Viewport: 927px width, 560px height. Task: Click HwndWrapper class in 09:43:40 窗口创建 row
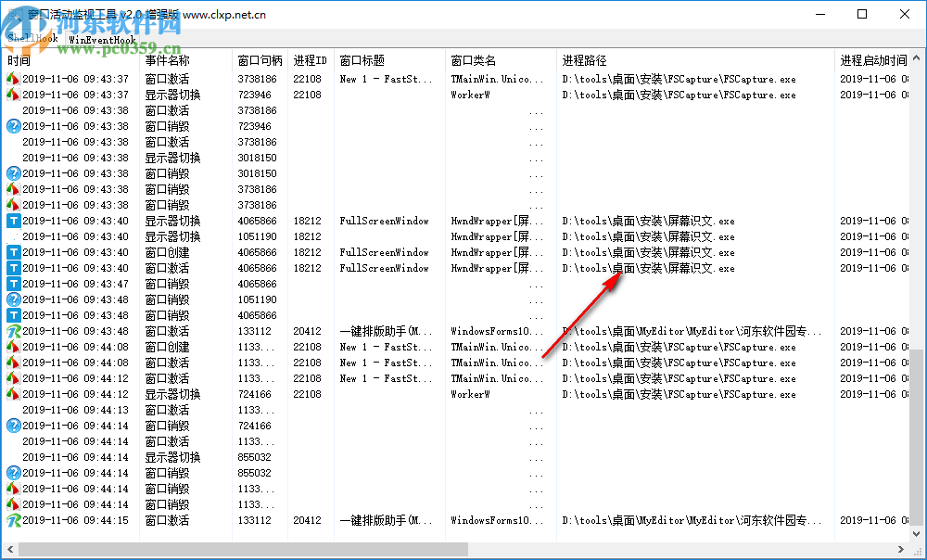(x=497, y=252)
